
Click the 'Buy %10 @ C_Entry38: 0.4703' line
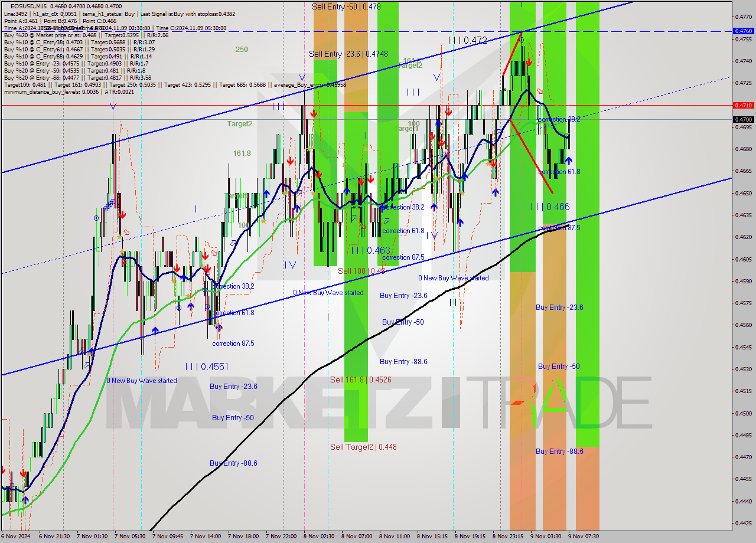79,42
